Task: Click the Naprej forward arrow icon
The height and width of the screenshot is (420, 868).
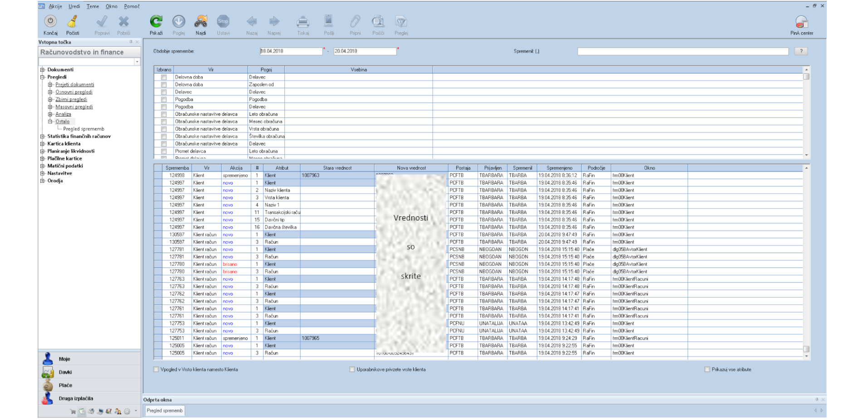Action: tap(274, 21)
